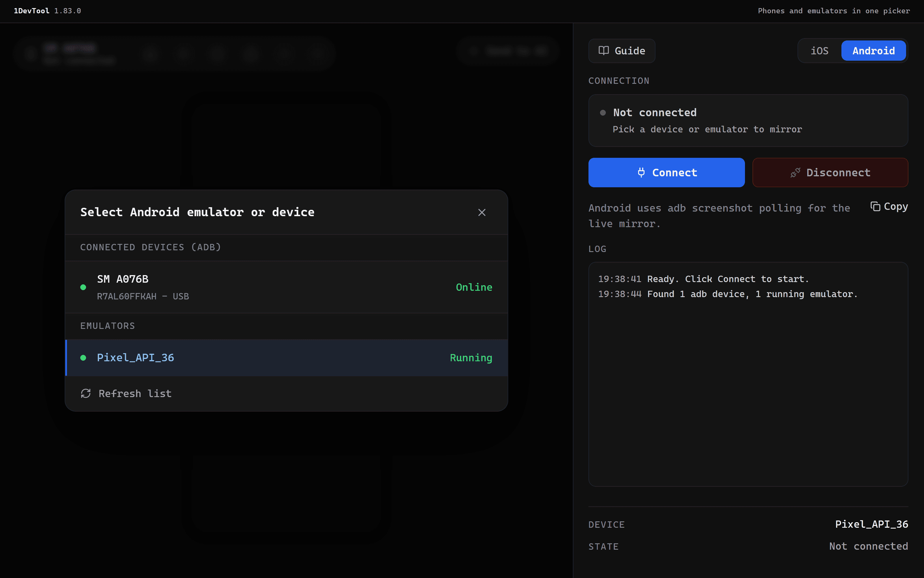
Task: Click the blue Connect button
Action: [666, 173]
